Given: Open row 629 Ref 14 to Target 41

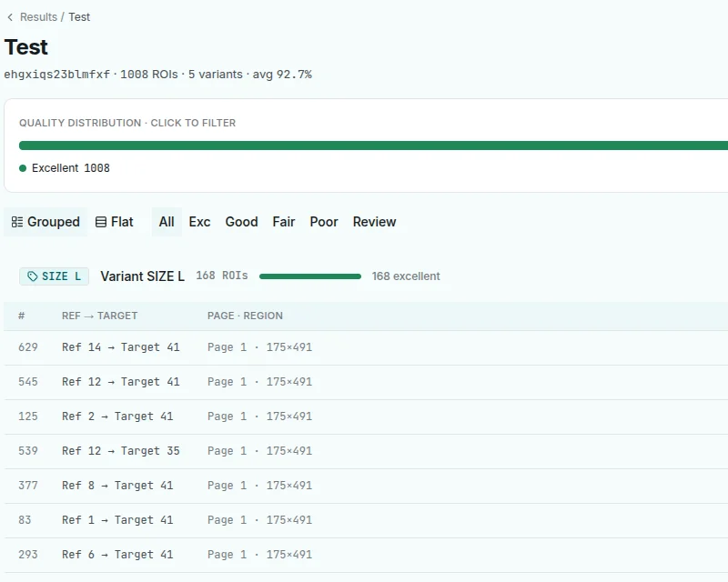Looking at the screenshot, I should 366,347.
